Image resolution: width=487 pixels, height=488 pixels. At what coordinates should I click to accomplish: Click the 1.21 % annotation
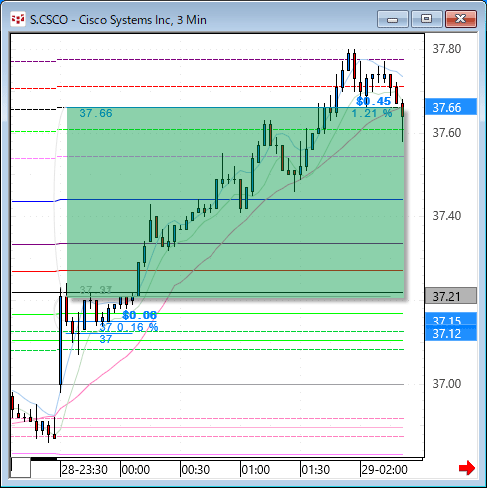(372, 114)
